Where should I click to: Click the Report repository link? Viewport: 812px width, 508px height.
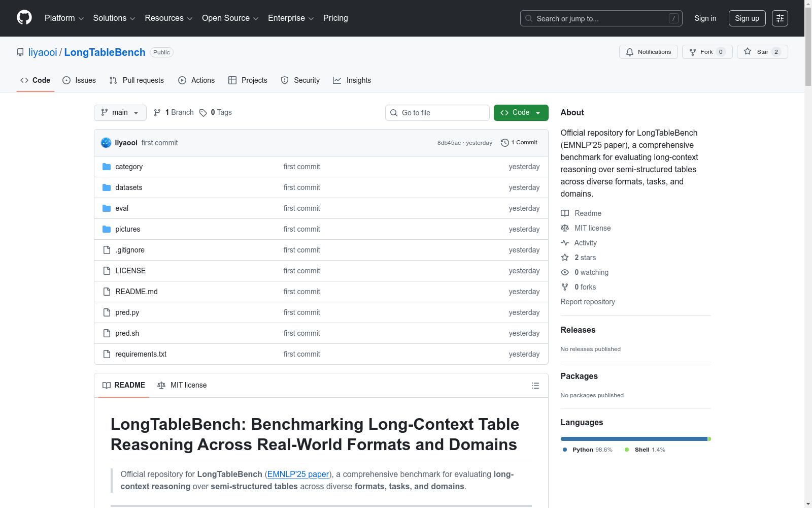point(588,302)
